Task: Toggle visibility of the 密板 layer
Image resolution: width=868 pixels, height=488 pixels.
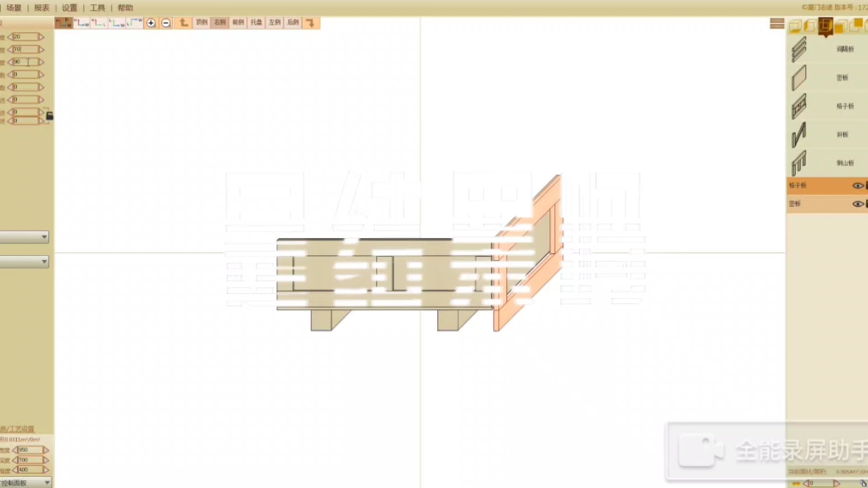Action: click(x=858, y=204)
